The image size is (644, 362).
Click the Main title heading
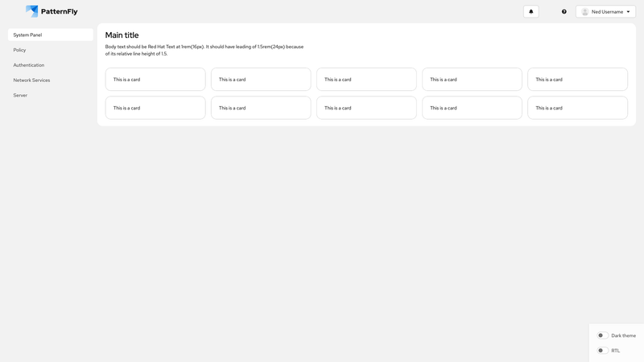pos(122,35)
